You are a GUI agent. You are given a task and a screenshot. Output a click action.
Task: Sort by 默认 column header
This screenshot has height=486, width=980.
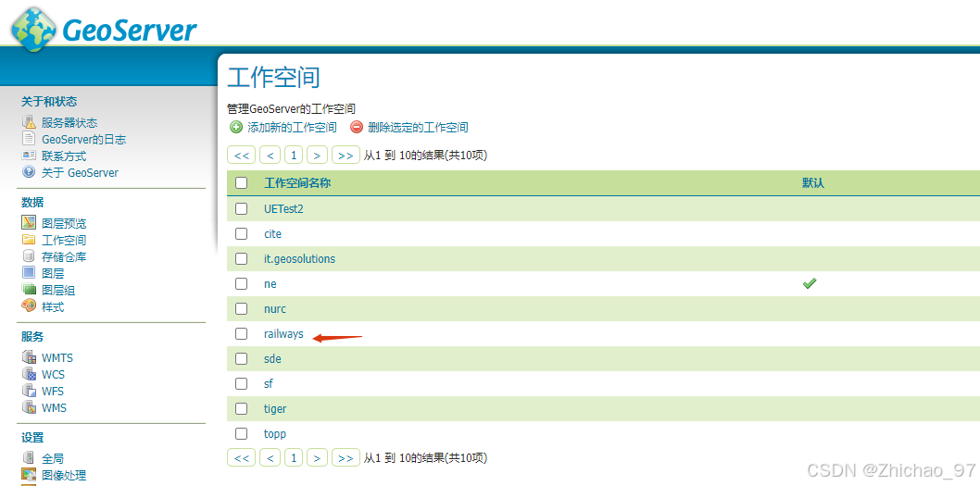click(x=814, y=183)
